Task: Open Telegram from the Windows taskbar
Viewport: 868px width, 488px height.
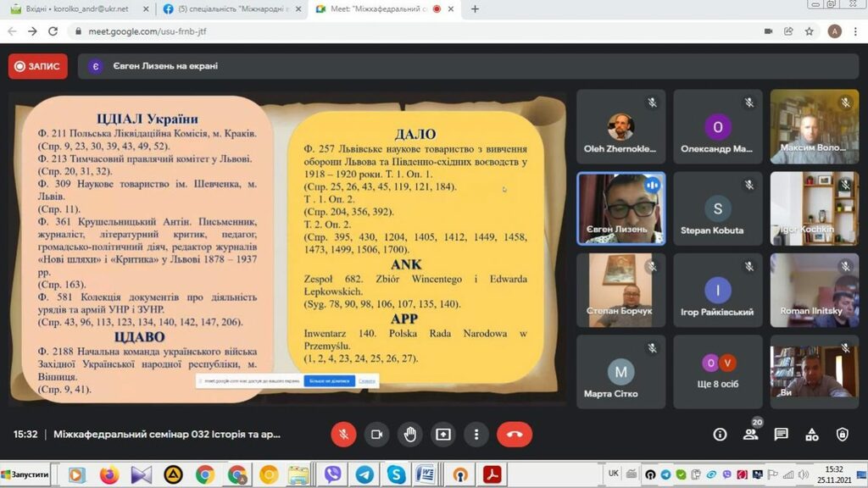Action: pos(364,474)
